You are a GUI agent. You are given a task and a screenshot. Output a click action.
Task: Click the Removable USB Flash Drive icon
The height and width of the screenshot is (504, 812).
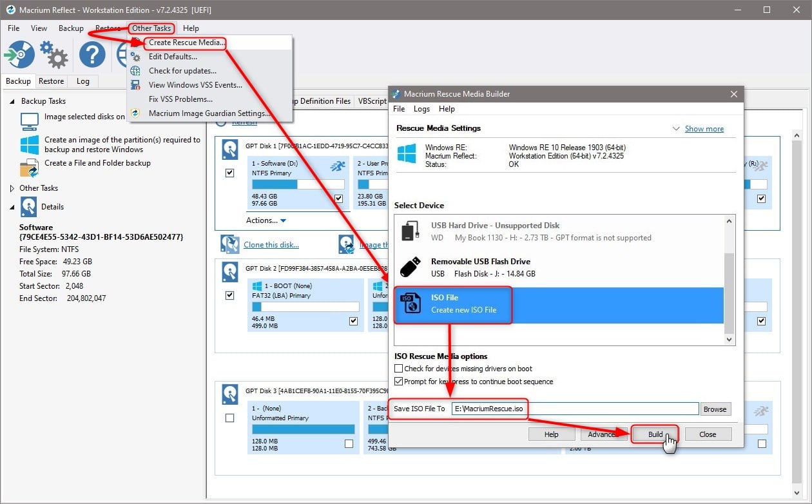pyautogui.click(x=411, y=268)
